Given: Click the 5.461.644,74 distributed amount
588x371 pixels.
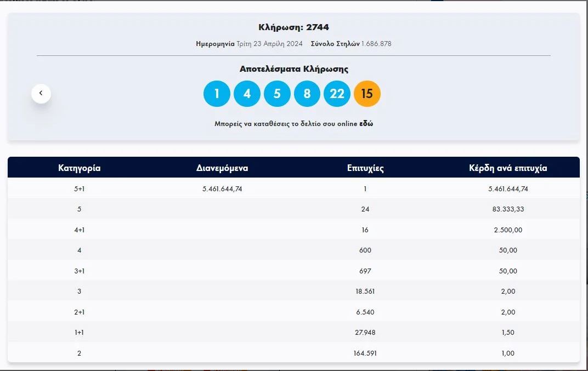Looking at the screenshot, I should pyautogui.click(x=222, y=189).
